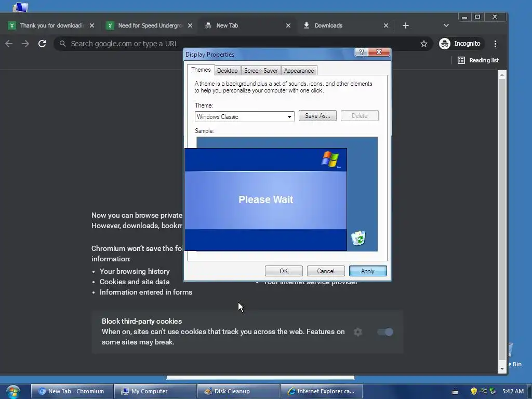This screenshot has height=399, width=532.
Task: Minimize the Chromium window
Action: click(464, 17)
